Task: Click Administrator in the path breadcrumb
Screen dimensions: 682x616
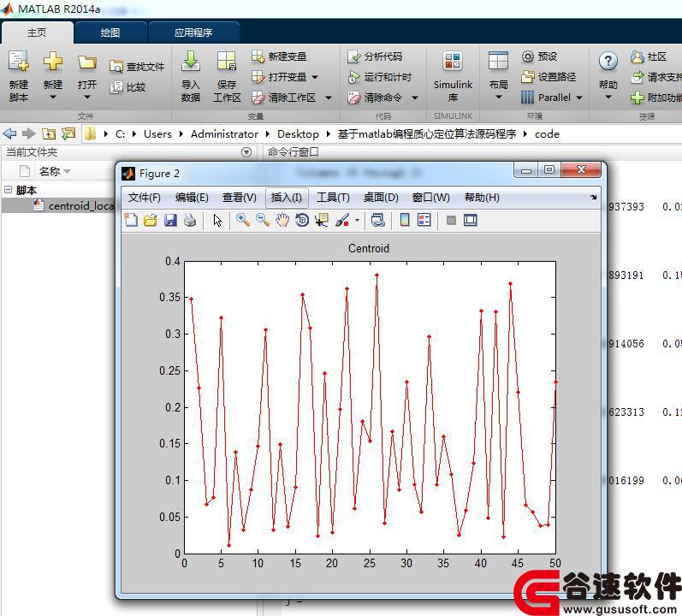Action: [224, 133]
